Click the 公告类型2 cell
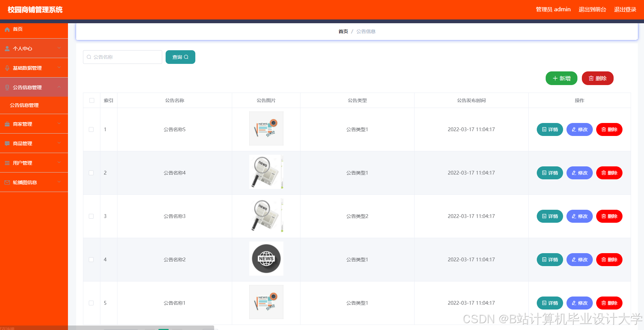The height and width of the screenshot is (330, 644). click(357, 216)
